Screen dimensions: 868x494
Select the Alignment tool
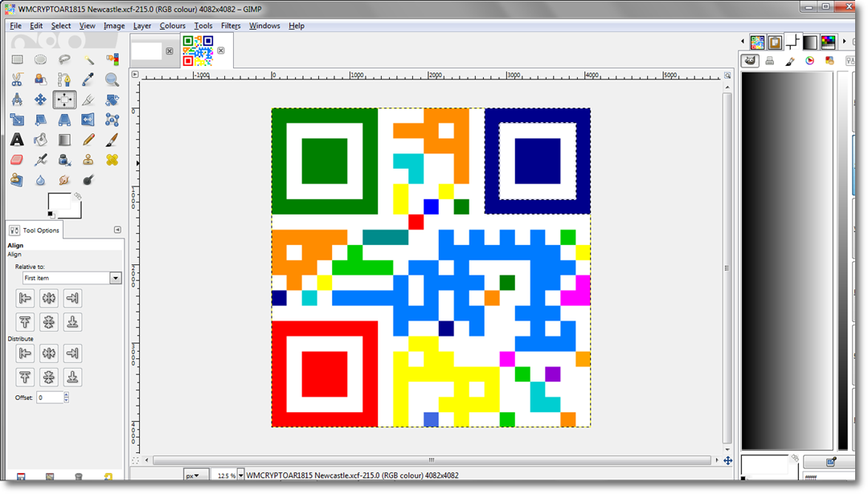tap(64, 100)
